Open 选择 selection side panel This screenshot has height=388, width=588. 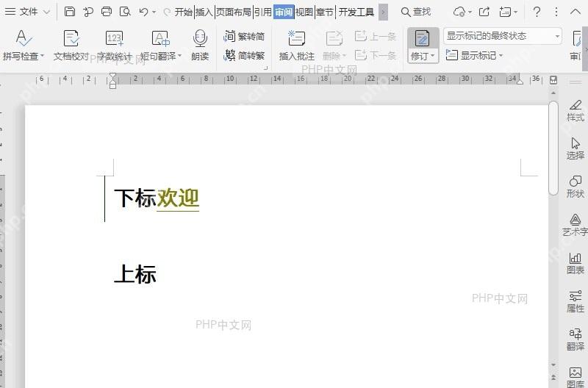[576, 149]
